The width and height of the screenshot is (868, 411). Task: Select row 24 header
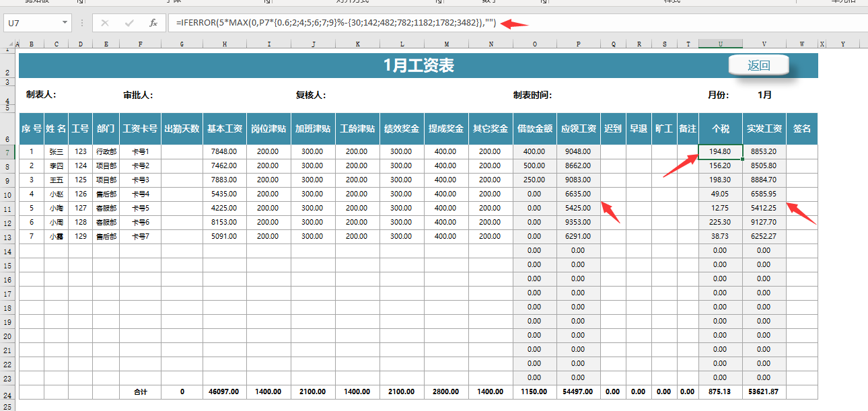(7, 391)
